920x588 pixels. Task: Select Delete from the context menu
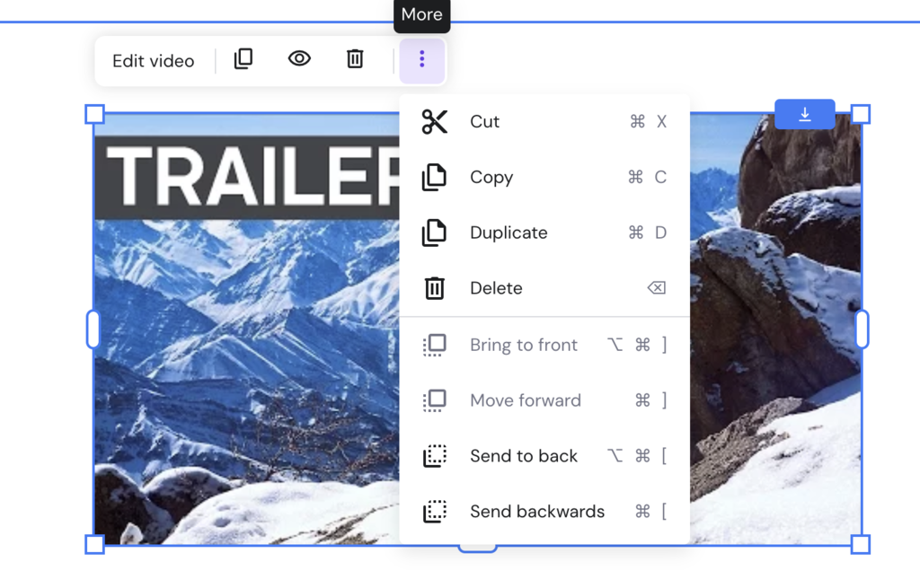point(495,287)
